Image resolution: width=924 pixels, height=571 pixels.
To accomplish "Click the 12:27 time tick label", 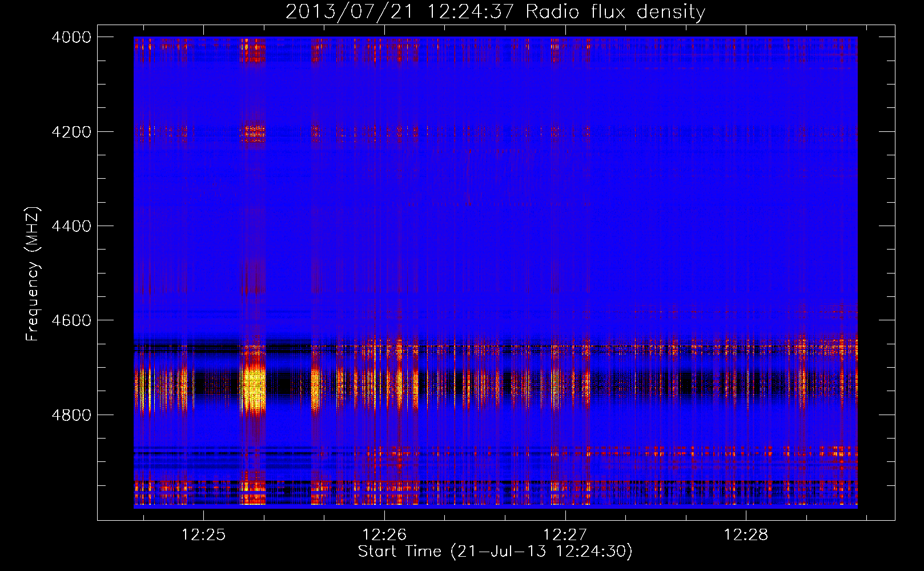I will click(x=565, y=534).
